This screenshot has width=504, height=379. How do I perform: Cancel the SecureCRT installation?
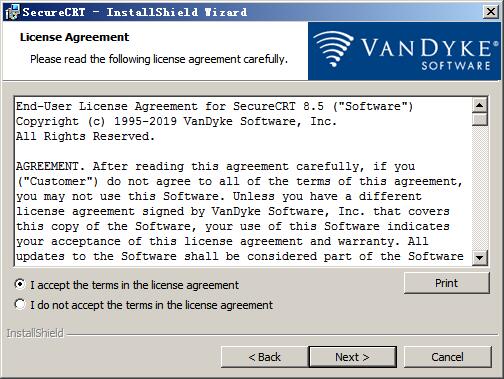[x=447, y=357]
